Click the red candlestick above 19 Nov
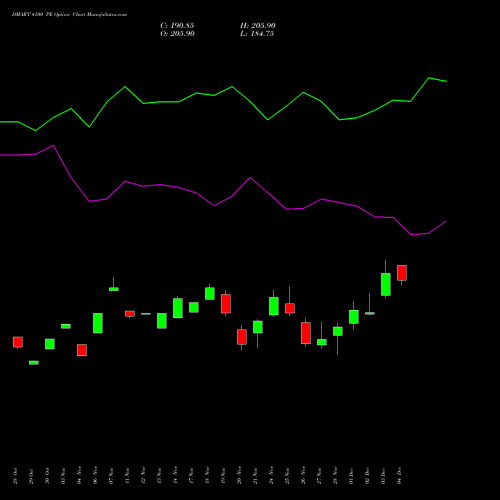The image size is (500, 500). pyautogui.click(x=226, y=304)
